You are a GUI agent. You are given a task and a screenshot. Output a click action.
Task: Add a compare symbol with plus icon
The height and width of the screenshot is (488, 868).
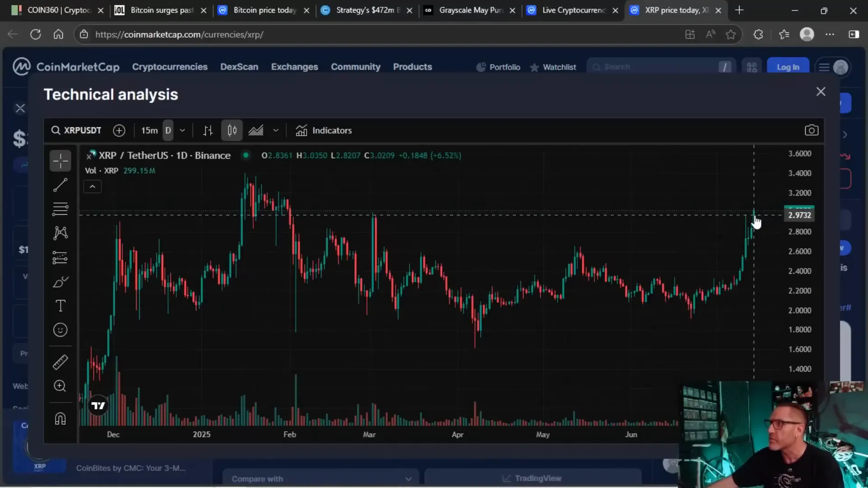click(119, 131)
